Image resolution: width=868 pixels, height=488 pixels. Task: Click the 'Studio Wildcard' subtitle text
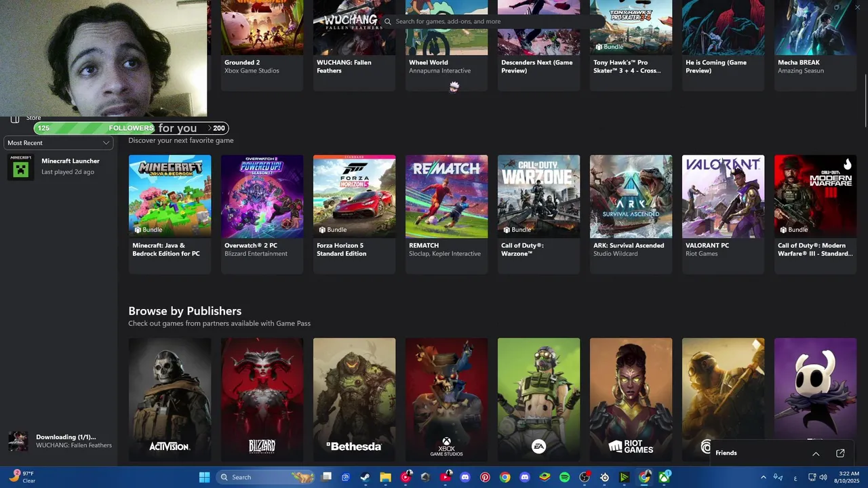(x=616, y=254)
